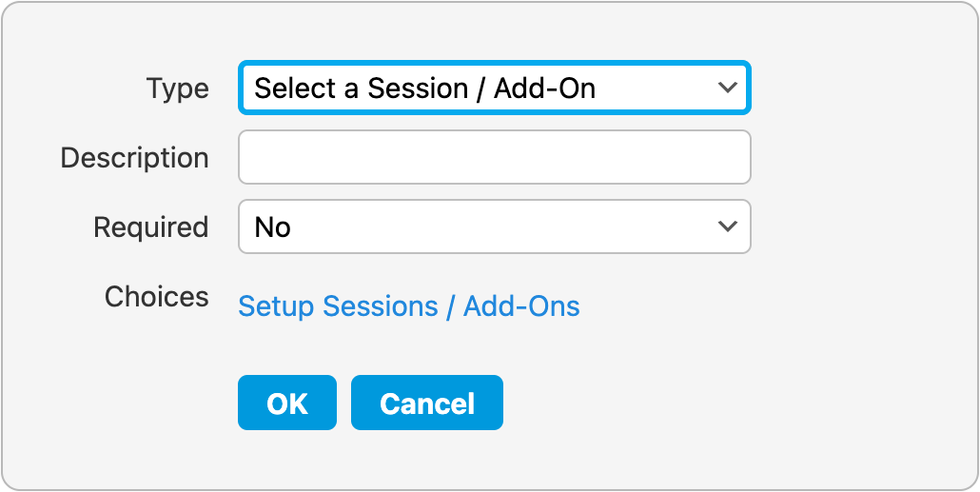Open the Type dropdown menu
The image size is (980, 492).
[494, 89]
